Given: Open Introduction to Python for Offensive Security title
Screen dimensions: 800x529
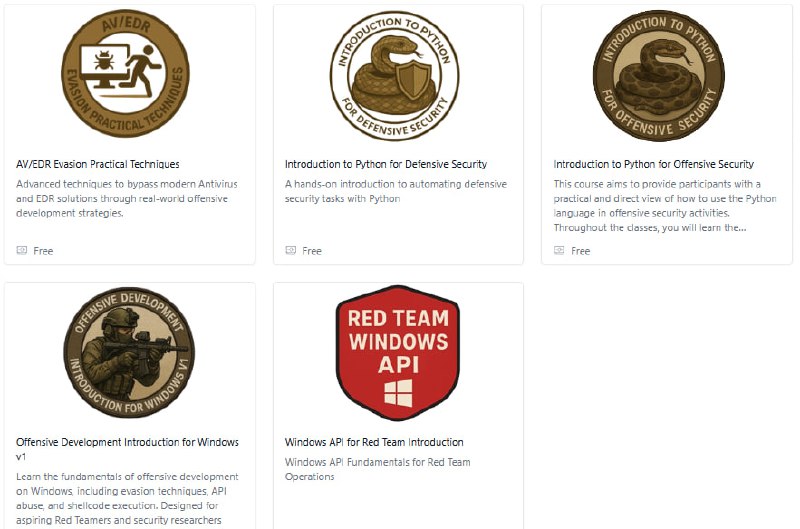Looking at the screenshot, I should 654,164.
